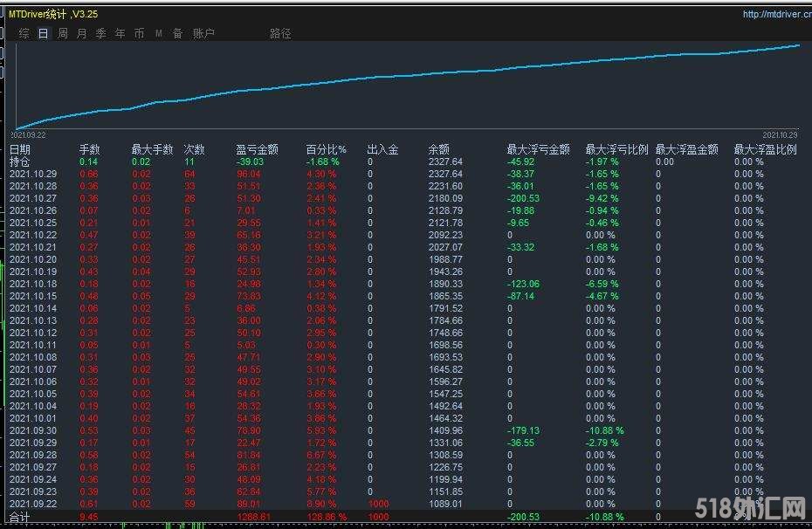Click the 最大浮盈比例 column header
The width and height of the screenshot is (812, 529).
coord(766,149)
